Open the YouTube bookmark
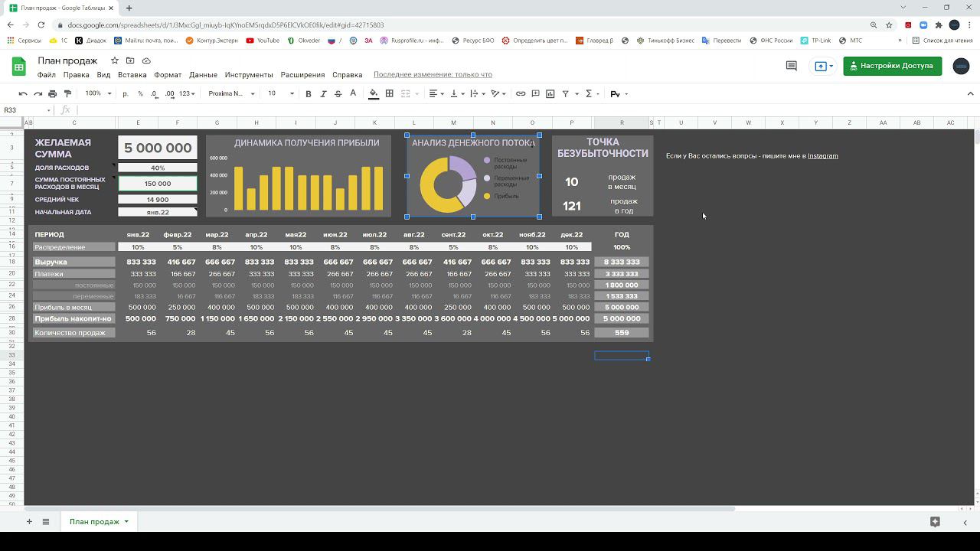980x551 pixels. tap(263, 41)
